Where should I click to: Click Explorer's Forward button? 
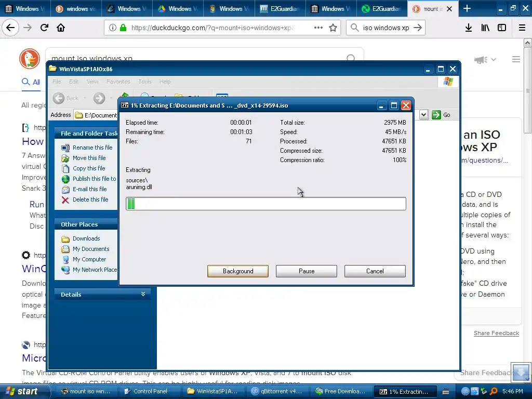[99, 98]
